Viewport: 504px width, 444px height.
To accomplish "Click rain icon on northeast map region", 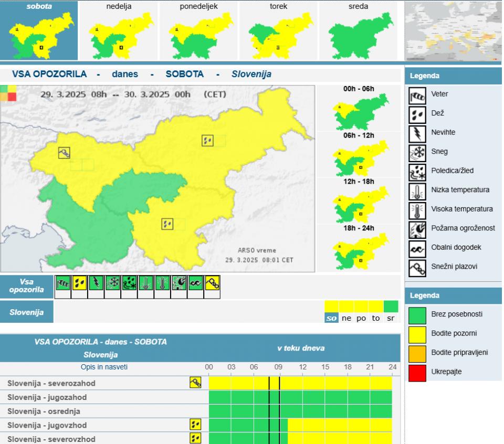I will [x=207, y=140].
